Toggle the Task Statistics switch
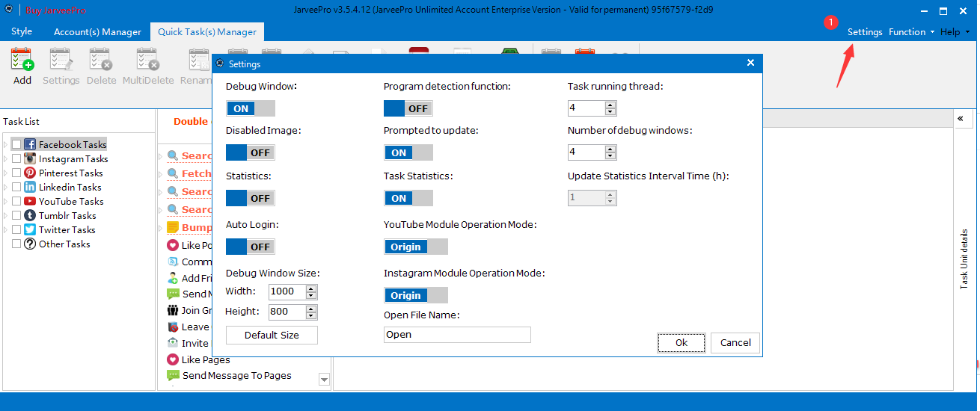The width and height of the screenshot is (980, 411). 408,198
